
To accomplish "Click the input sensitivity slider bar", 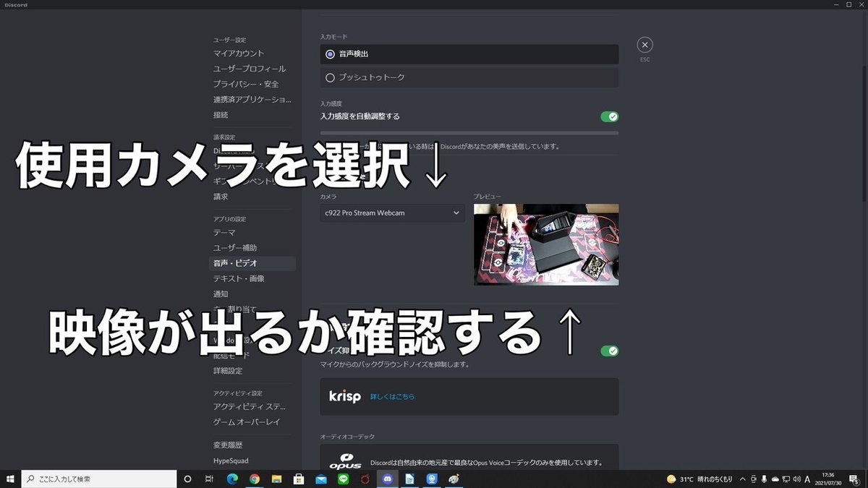I will click(x=469, y=133).
